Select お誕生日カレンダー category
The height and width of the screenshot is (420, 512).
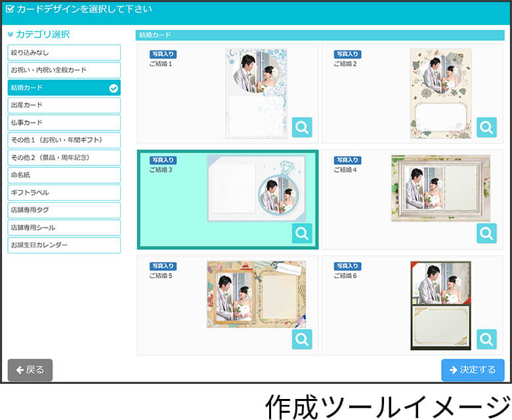[x=64, y=245]
